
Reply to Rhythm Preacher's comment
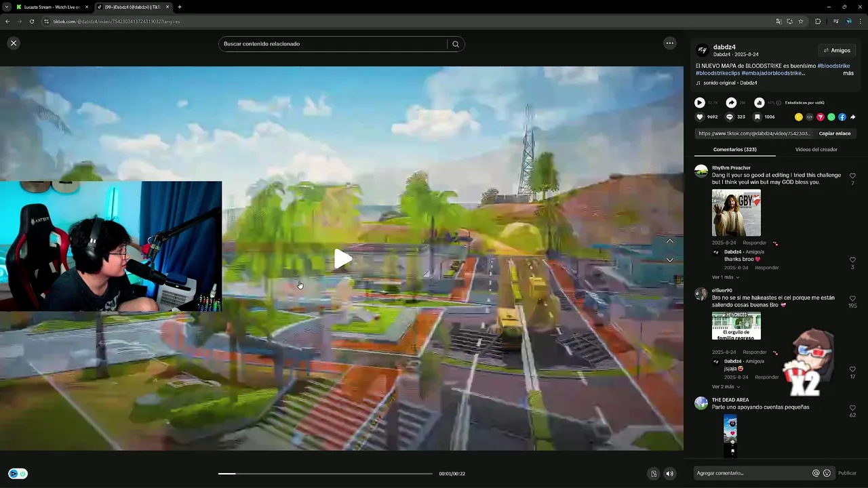(x=754, y=243)
